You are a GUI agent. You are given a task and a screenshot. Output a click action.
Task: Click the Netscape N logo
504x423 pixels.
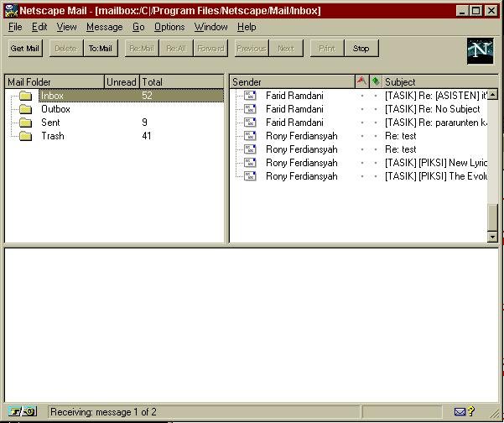click(x=480, y=51)
